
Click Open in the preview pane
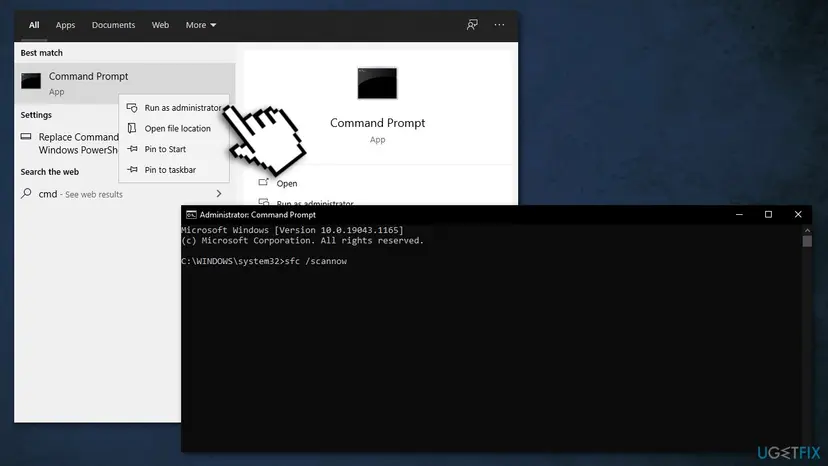[287, 183]
